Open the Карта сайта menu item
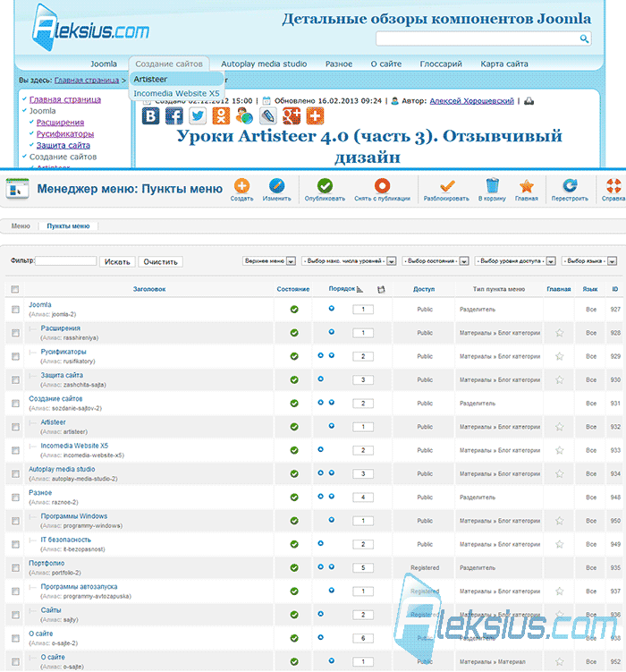 (x=504, y=64)
